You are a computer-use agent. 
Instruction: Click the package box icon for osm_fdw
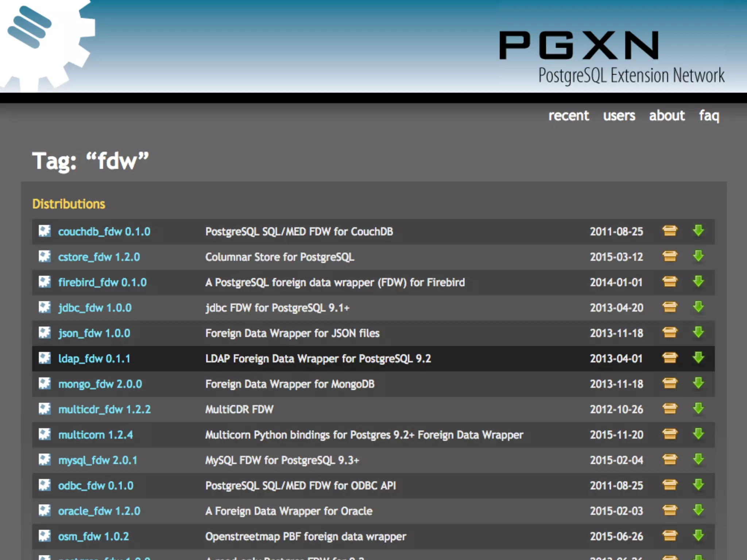tap(670, 536)
